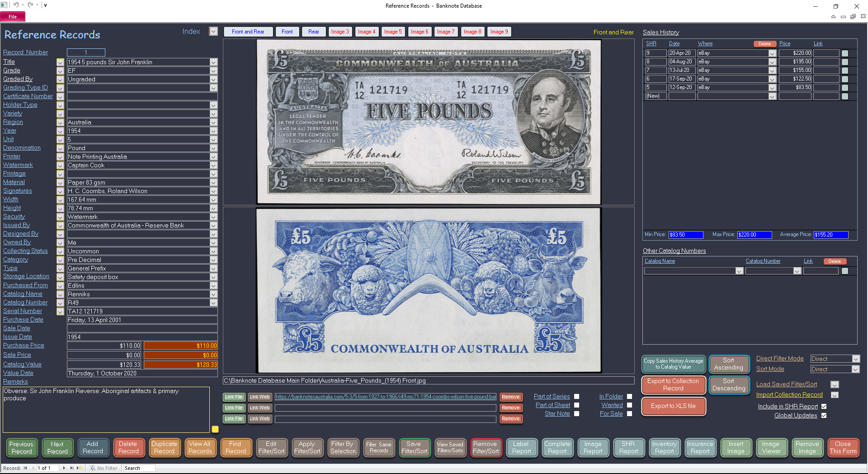Uncheck the Global Updates checkbox
The height and width of the screenshot is (474, 868).
pyautogui.click(x=824, y=416)
